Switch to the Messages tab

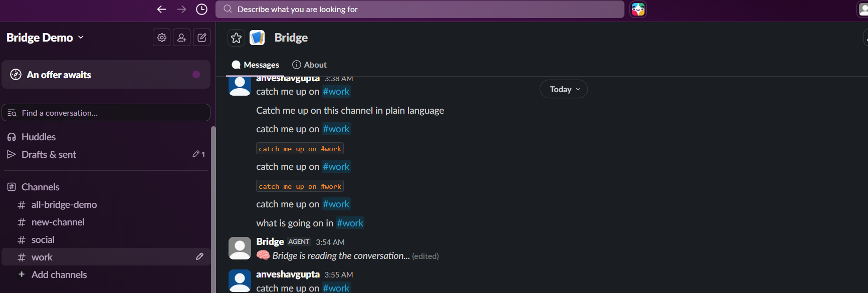[256, 65]
